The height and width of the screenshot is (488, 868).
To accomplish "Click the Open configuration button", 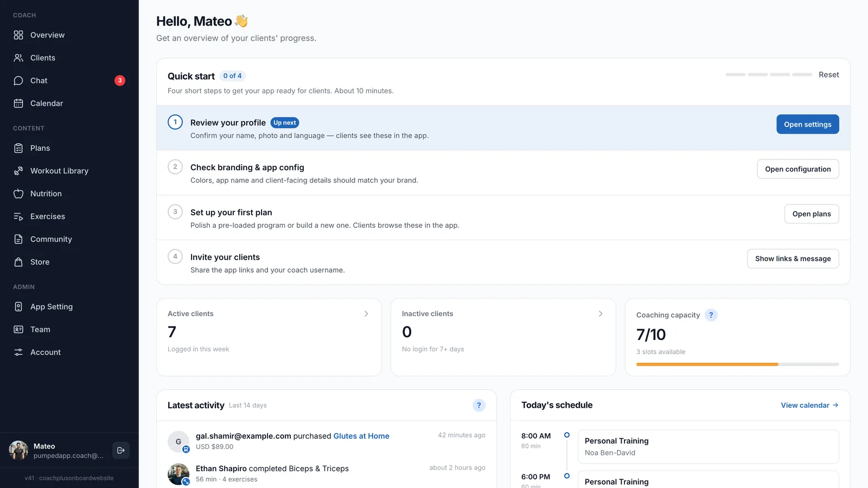I will [798, 169].
